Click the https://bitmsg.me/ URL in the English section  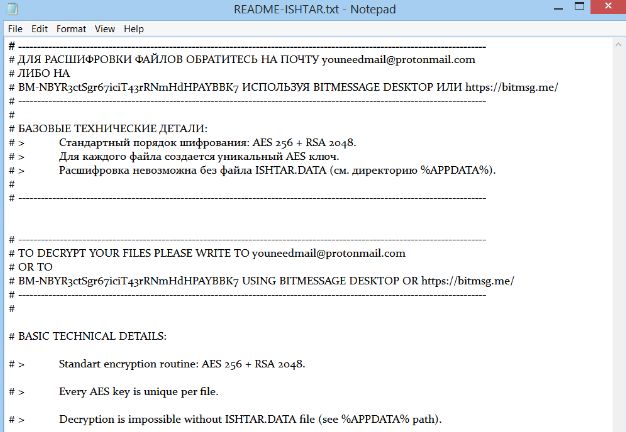[x=467, y=282]
